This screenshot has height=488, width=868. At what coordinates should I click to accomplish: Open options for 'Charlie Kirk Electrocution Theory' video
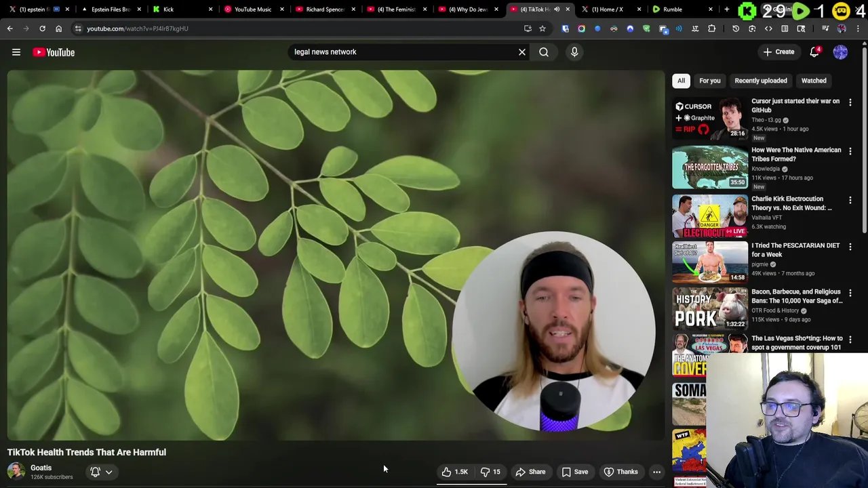click(x=850, y=200)
